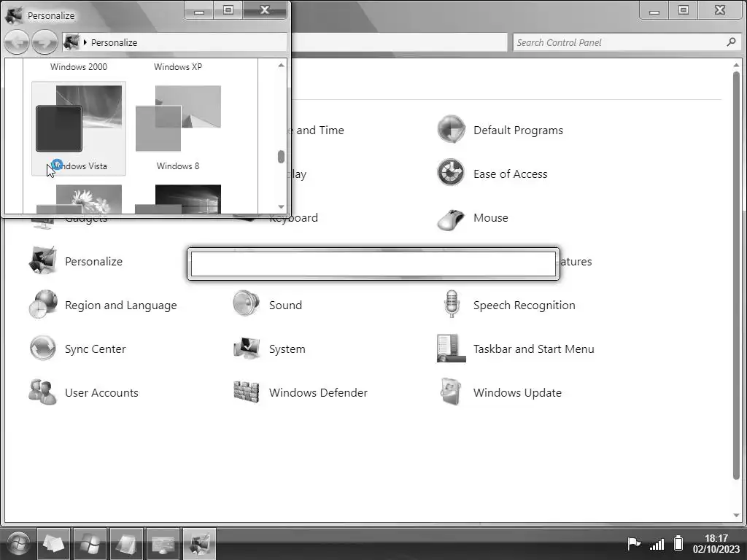The height and width of the screenshot is (560, 747).
Task: Open the Mouse link
Action: [x=491, y=217]
